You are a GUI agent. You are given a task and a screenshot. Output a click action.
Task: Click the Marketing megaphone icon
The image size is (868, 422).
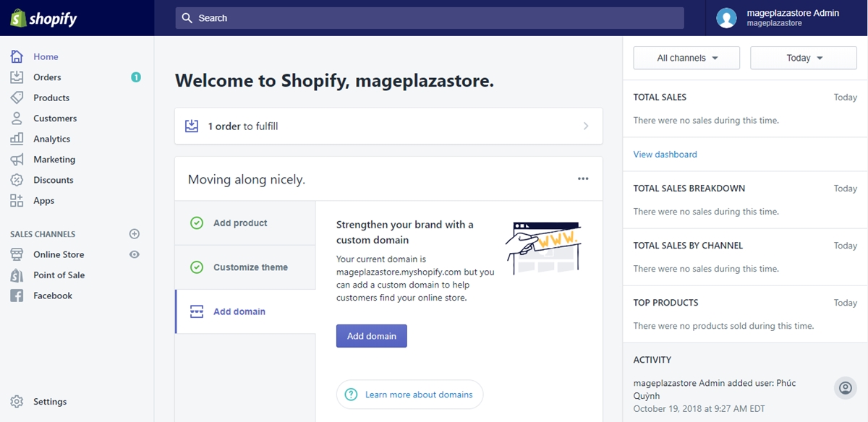pos(17,160)
